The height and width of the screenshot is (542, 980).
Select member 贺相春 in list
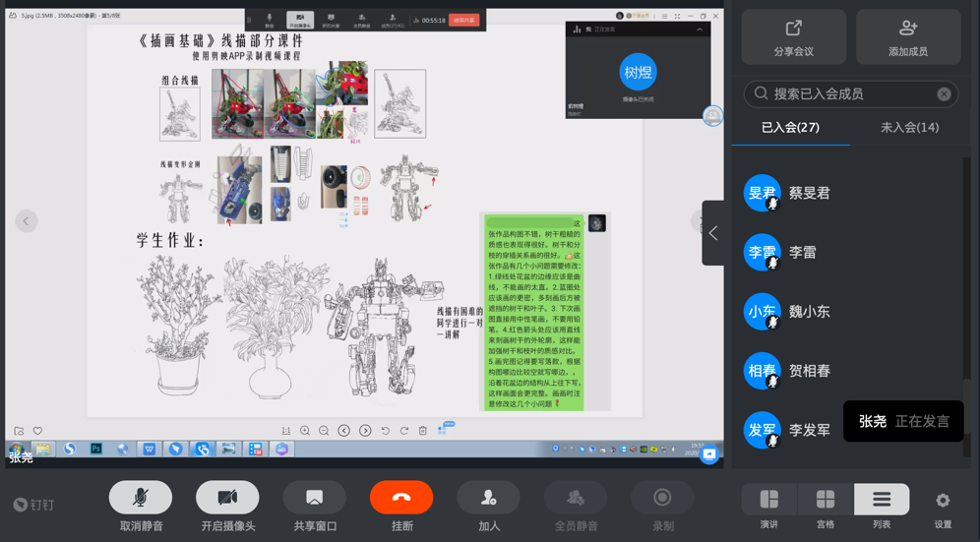click(x=850, y=371)
